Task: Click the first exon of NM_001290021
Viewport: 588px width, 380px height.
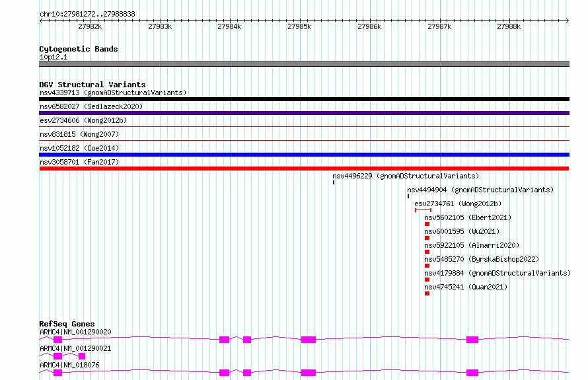Action: coord(57,356)
